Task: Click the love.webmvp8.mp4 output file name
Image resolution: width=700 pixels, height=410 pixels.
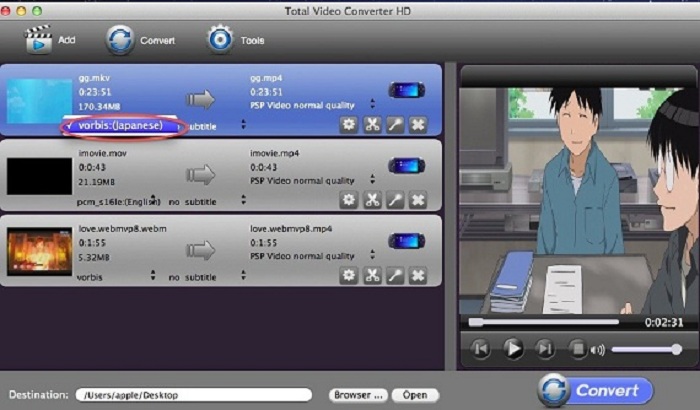Action: tap(291, 229)
